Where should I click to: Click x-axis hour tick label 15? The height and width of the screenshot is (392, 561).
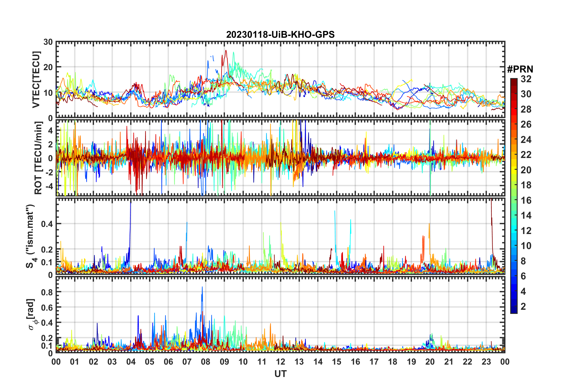click(337, 362)
